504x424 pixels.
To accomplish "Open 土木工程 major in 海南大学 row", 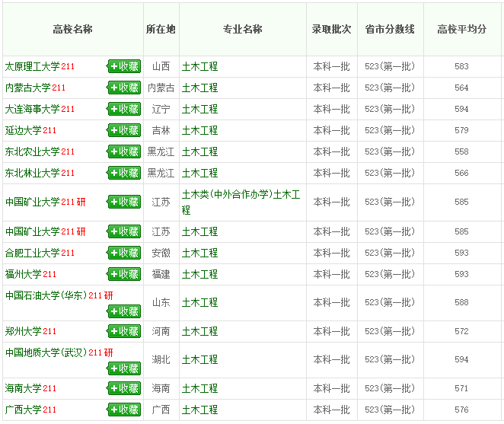I will (x=199, y=388).
